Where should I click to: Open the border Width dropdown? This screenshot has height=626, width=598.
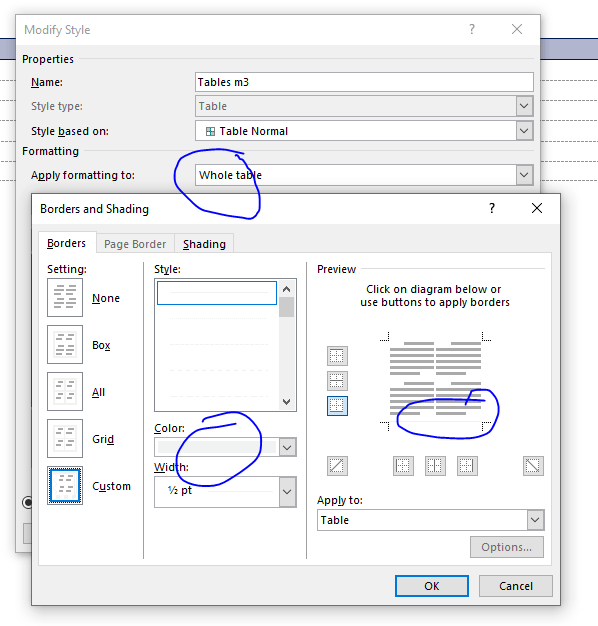click(x=287, y=492)
